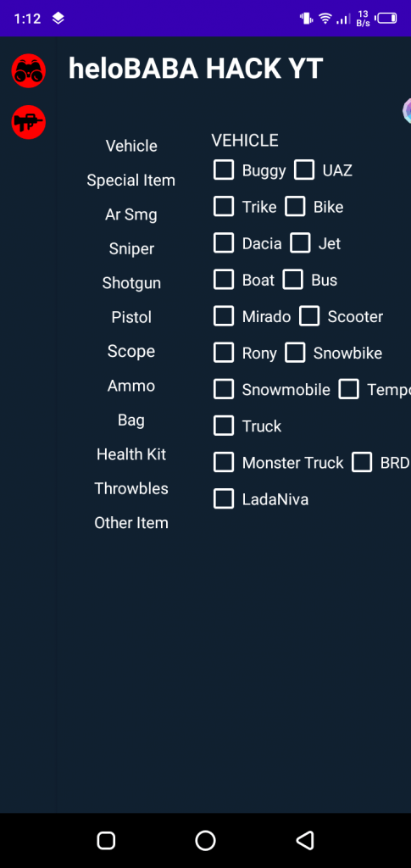This screenshot has height=868, width=411.
Task: Tap the layers icon in status bar
Action: click(x=58, y=19)
